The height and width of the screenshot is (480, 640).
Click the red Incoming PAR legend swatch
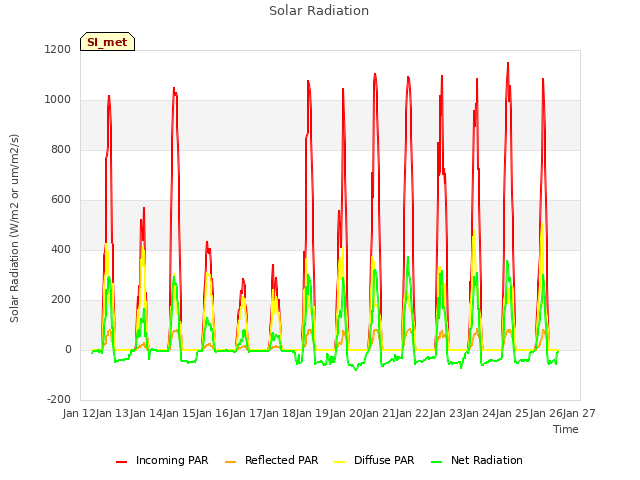122,462
